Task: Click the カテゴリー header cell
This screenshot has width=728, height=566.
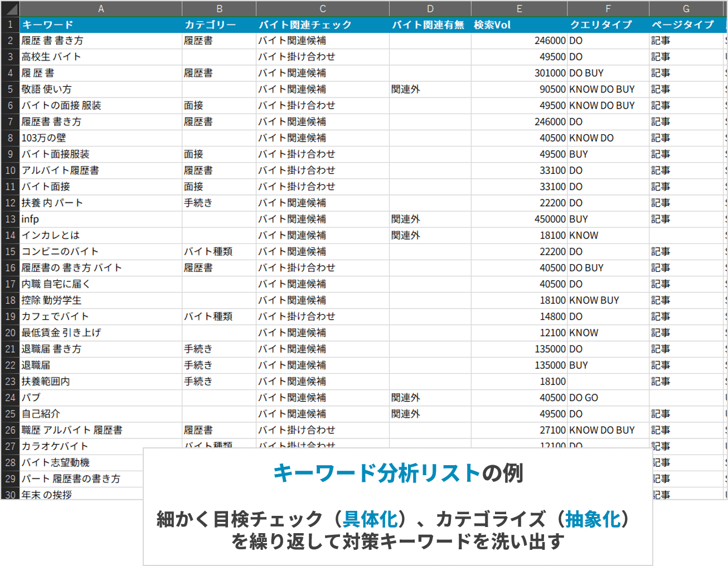Action: (219, 25)
